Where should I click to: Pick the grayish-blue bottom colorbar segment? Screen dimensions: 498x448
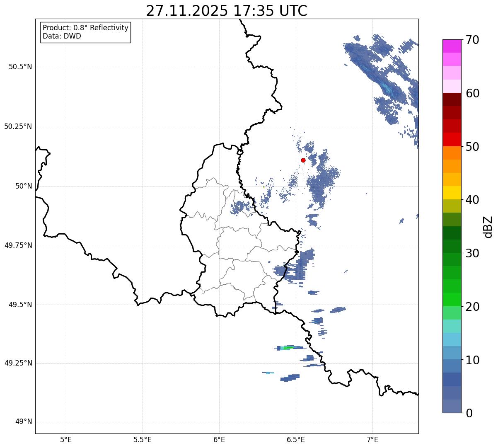click(x=452, y=406)
